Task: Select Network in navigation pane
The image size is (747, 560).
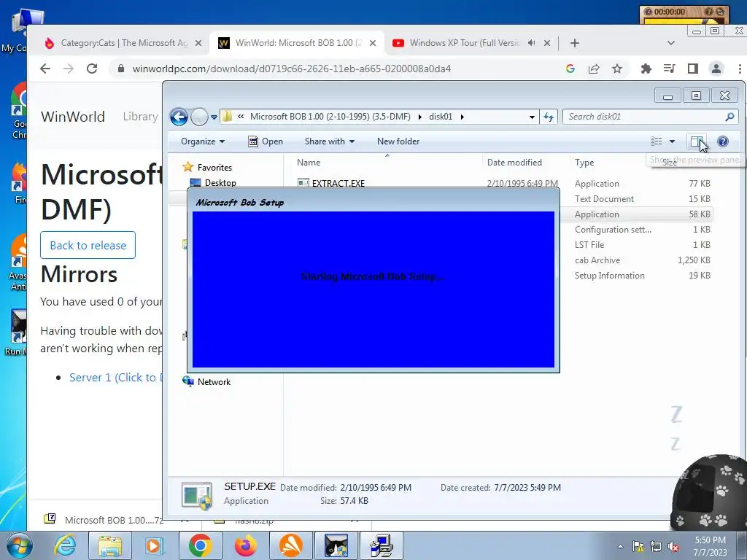Action: 214,382
